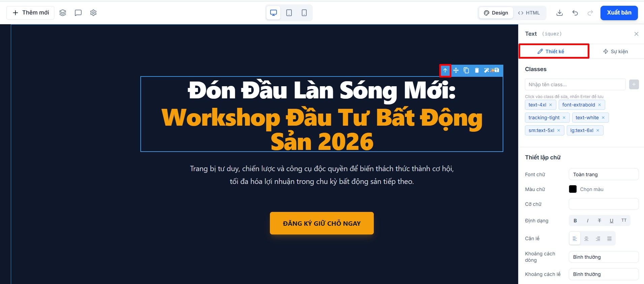Screen dimensions: 644x284
Task: Toggle bold text formatting
Action: [x=575, y=221]
